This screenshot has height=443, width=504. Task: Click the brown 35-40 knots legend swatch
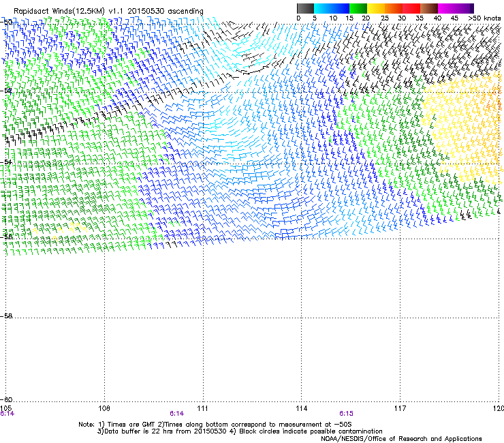click(x=429, y=8)
